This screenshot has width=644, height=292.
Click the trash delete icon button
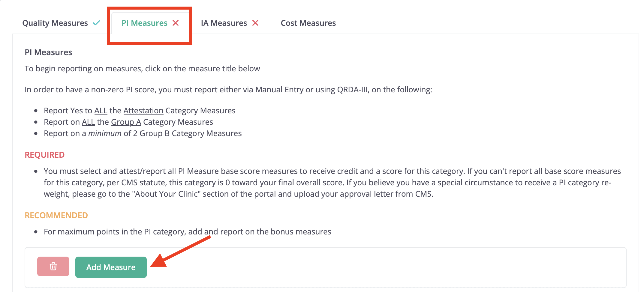click(53, 266)
